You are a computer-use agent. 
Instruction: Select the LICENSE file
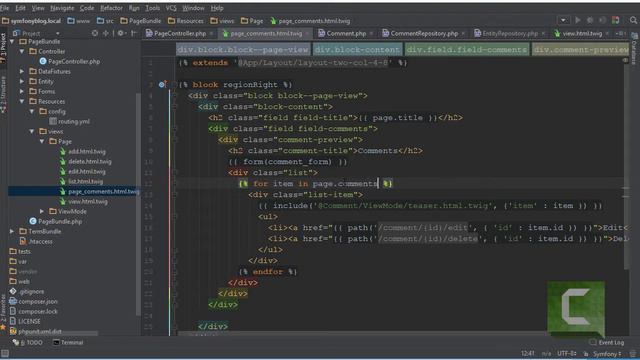click(24, 322)
